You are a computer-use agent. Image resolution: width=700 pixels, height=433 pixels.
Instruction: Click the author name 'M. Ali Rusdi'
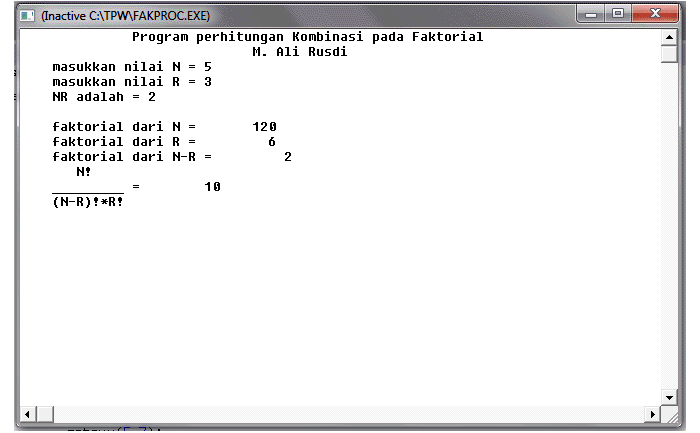pos(300,52)
